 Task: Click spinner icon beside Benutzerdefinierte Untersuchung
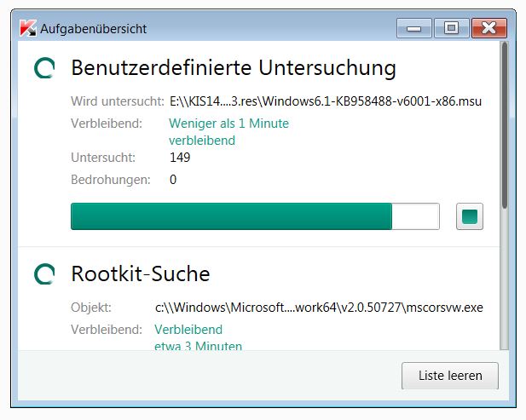[x=44, y=68]
